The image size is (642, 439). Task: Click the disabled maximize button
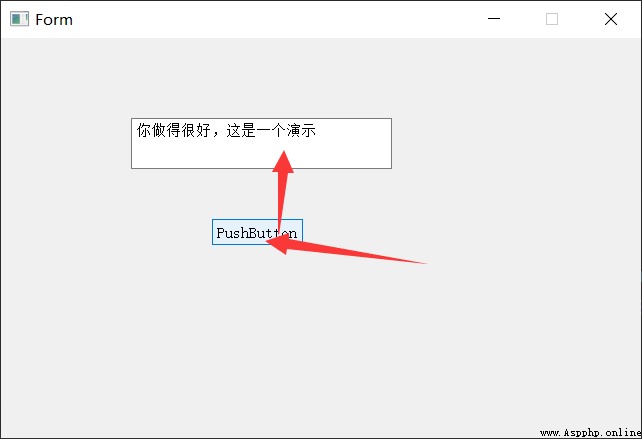552,19
